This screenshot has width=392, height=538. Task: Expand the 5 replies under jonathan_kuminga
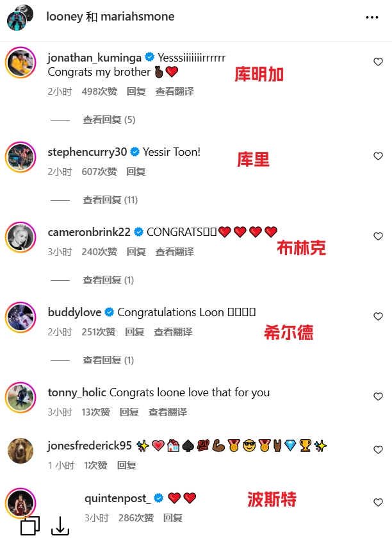109,120
